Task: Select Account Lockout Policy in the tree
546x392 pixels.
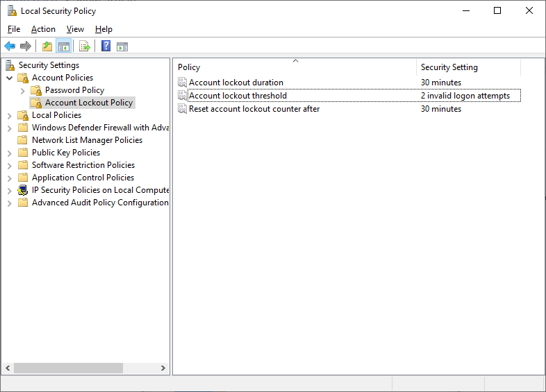Action: (x=89, y=103)
